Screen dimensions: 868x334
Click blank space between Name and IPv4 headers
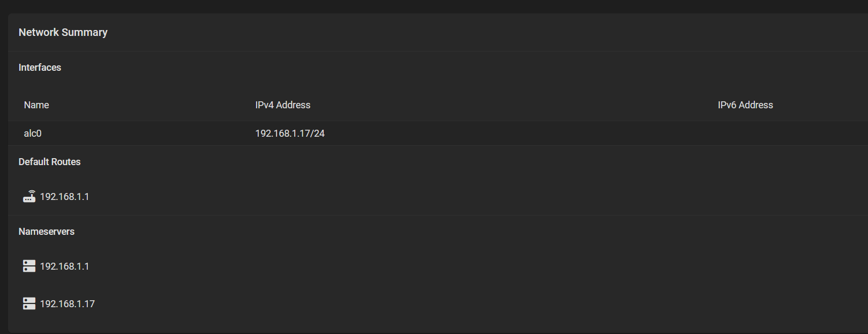click(150, 105)
